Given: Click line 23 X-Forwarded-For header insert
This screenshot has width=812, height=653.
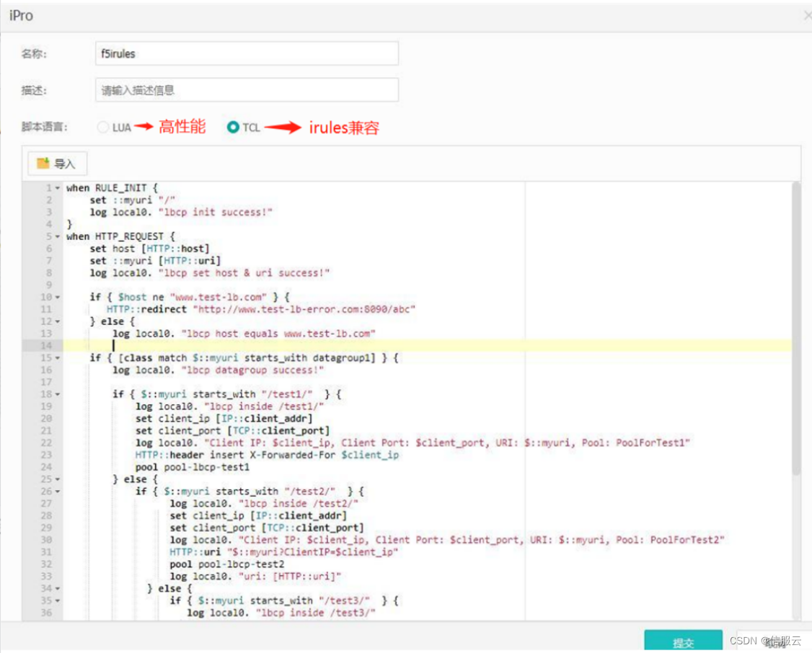Looking at the screenshot, I should (x=268, y=456).
